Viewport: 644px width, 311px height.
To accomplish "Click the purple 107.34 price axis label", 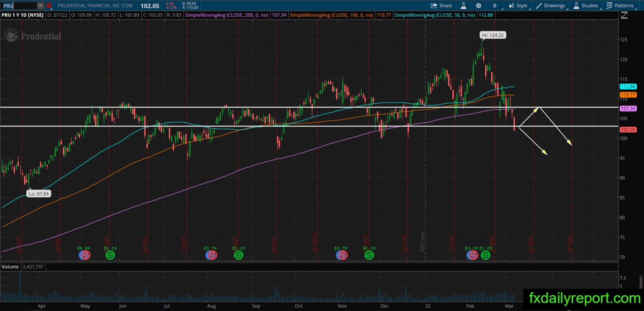I will pos(628,109).
